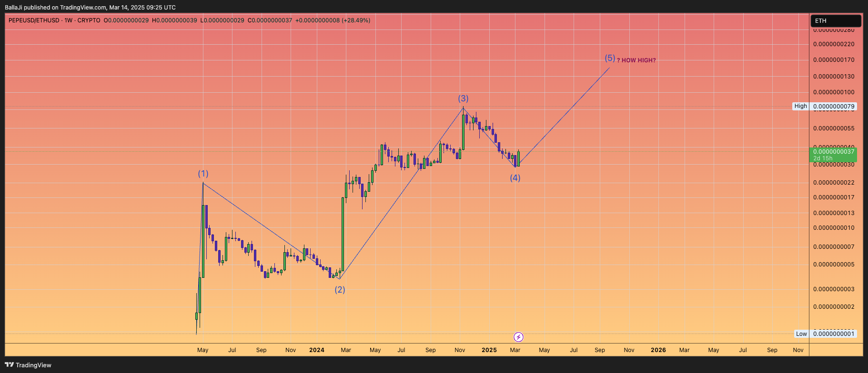Click the +28.49% change value in header

[356, 20]
